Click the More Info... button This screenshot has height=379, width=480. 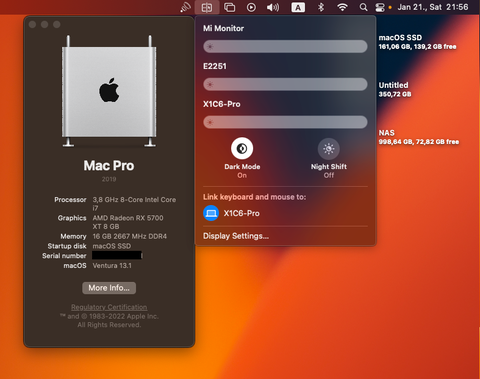[109, 288]
